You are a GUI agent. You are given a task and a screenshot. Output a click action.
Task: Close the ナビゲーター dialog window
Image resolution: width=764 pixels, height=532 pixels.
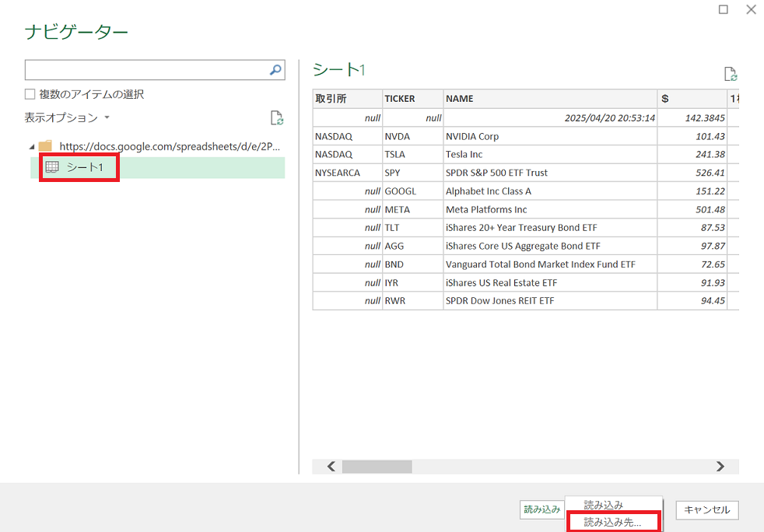tap(752, 9)
